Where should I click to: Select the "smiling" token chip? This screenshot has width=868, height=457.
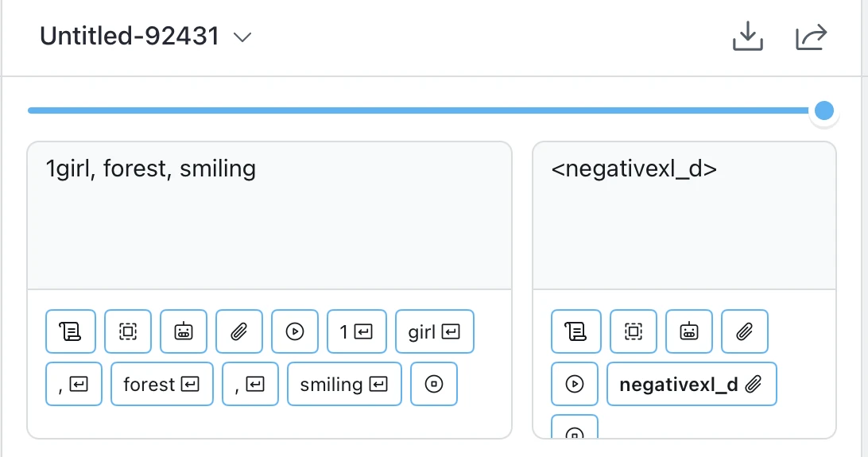point(344,385)
